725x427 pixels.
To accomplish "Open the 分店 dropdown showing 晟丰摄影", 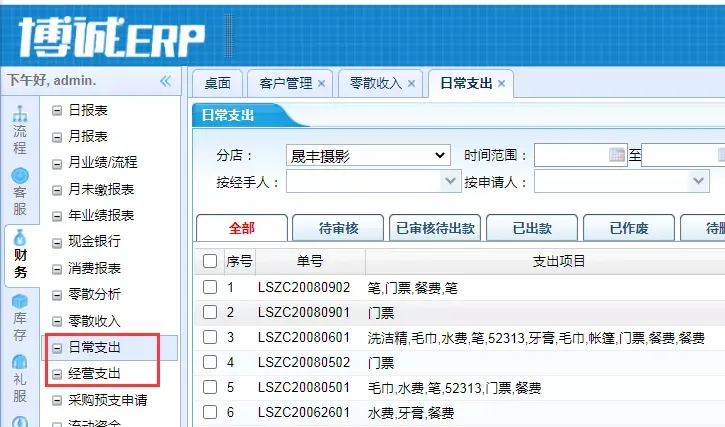I will 367,155.
